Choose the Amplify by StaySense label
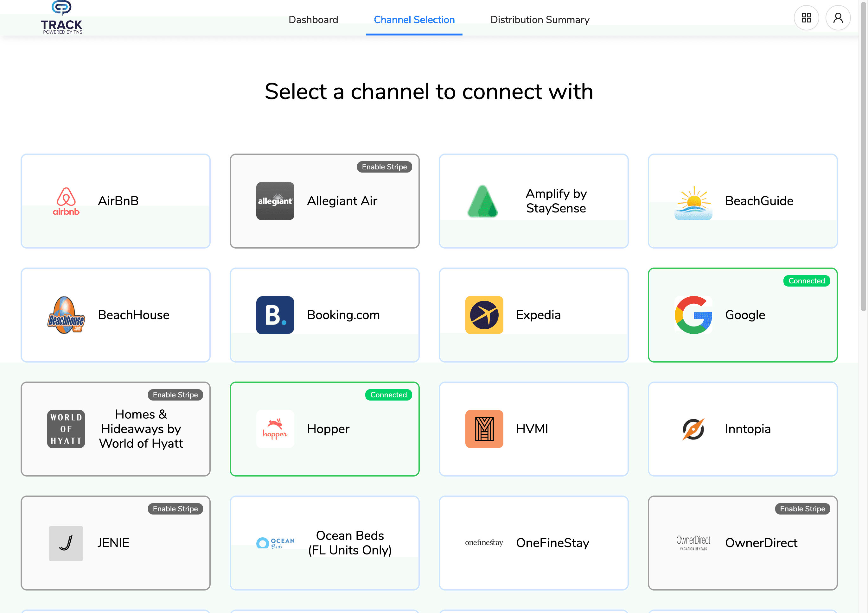 coord(556,201)
